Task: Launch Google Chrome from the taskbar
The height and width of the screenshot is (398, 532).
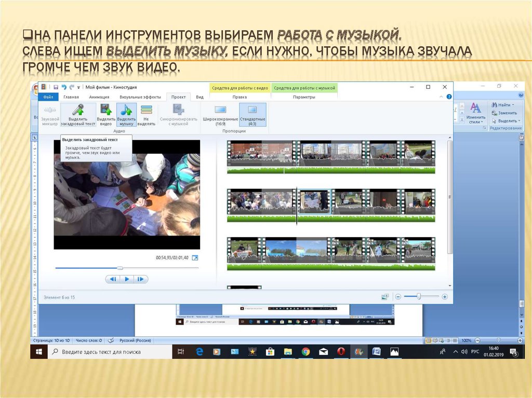Action: tap(305, 352)
